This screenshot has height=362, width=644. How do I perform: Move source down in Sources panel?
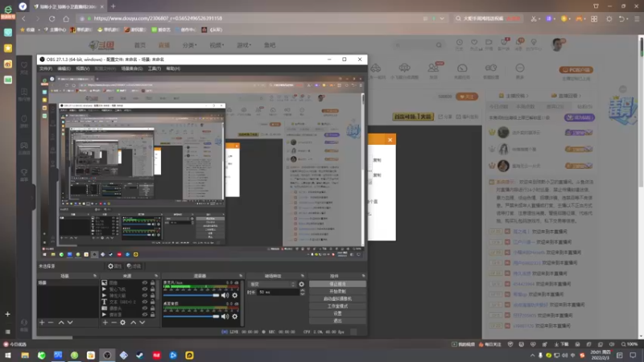tap(142, 323)
